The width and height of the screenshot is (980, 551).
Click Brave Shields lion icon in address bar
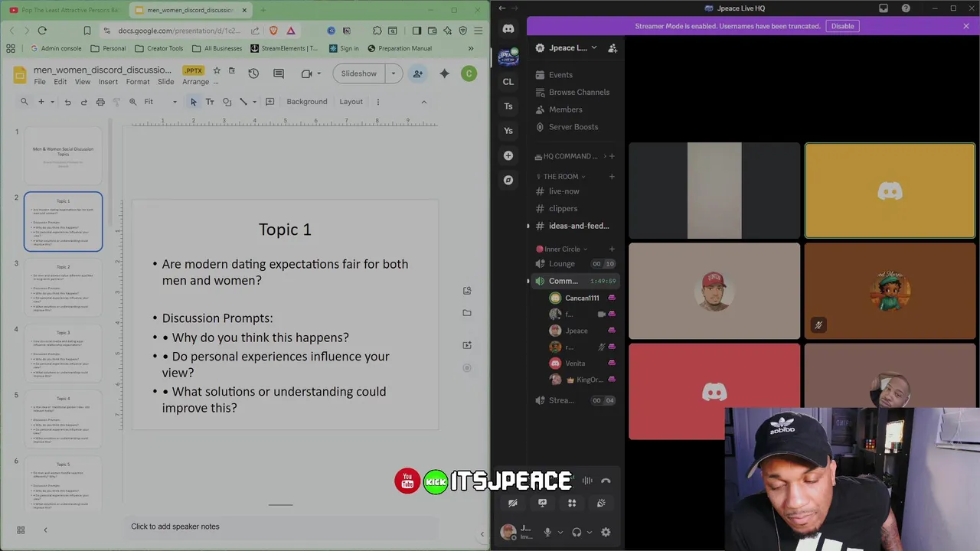[274, 31]
